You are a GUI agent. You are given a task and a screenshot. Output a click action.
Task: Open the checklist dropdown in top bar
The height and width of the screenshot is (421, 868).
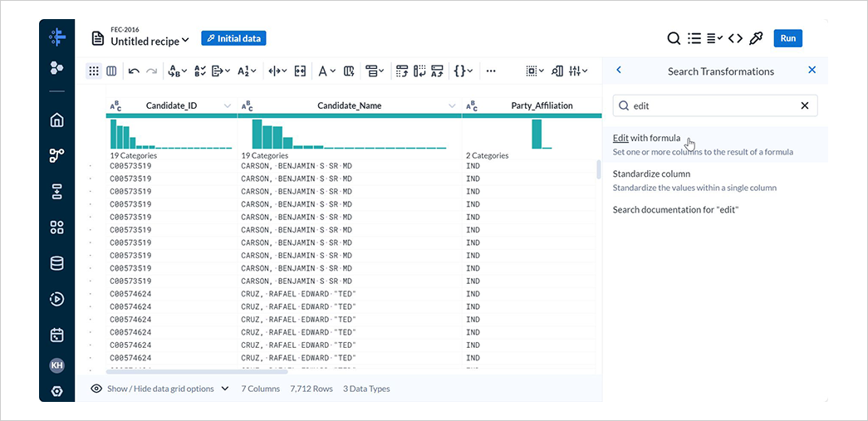coord(714,38)
